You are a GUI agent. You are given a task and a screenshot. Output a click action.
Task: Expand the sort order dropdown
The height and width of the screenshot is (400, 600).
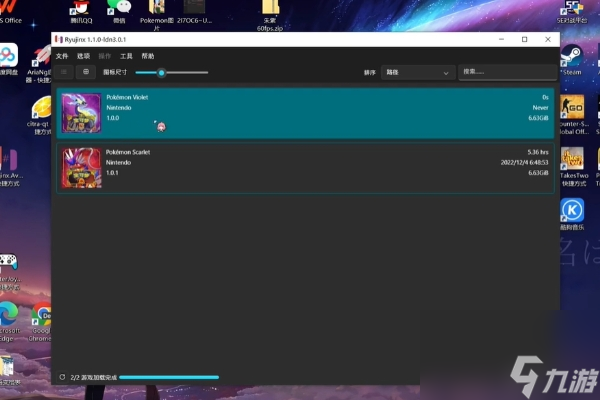point(418,72)
